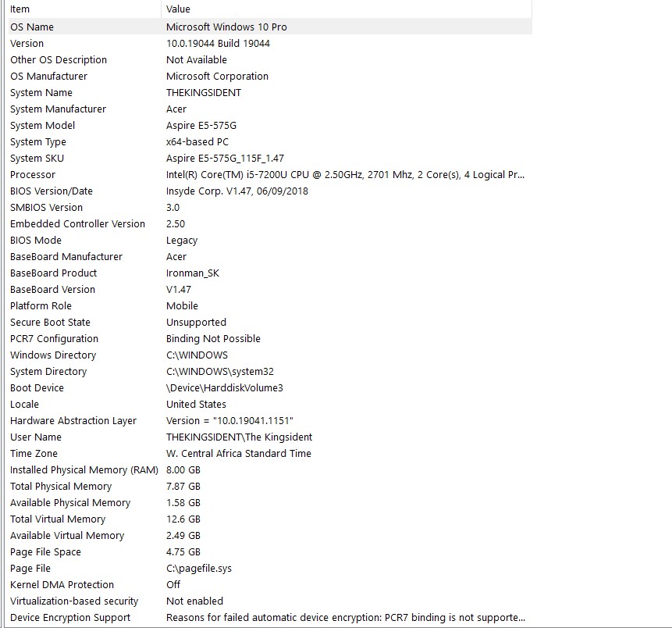Screen dimensions: 672x628
Task: Click W. Central Africa Standard Time value
Action: [x=239, y=453]
